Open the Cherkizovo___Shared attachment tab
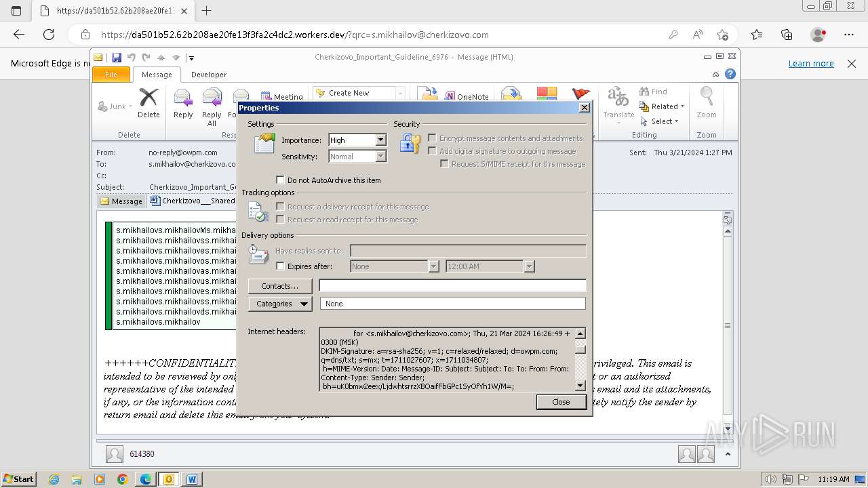 [193, 201]
